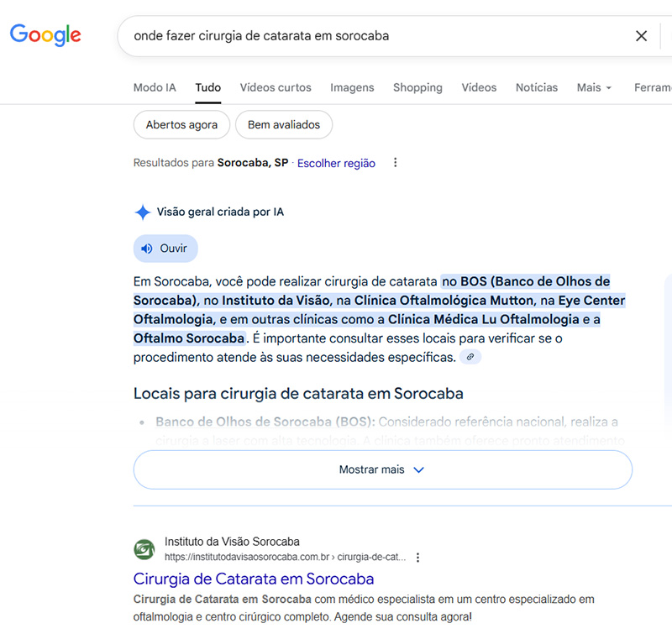The width and height of the screenshot is (672, 634).
Task: Expand the Mais dropdown
Action: click(x=594, y=87)
